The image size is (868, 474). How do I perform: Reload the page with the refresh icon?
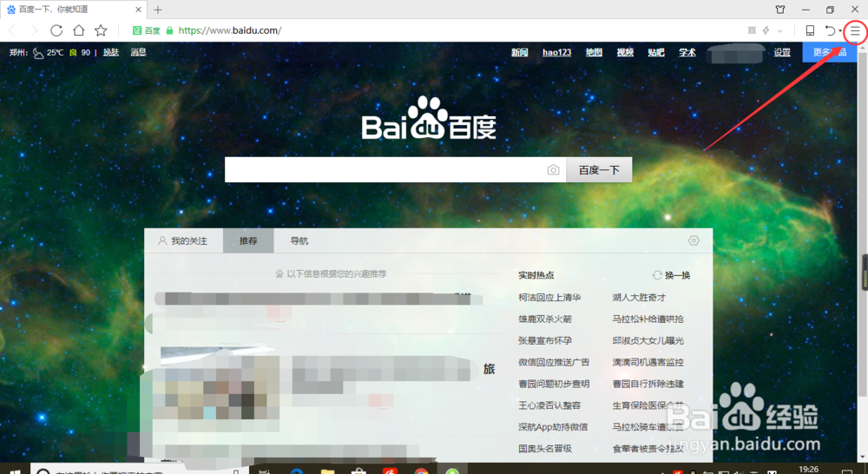56,30
